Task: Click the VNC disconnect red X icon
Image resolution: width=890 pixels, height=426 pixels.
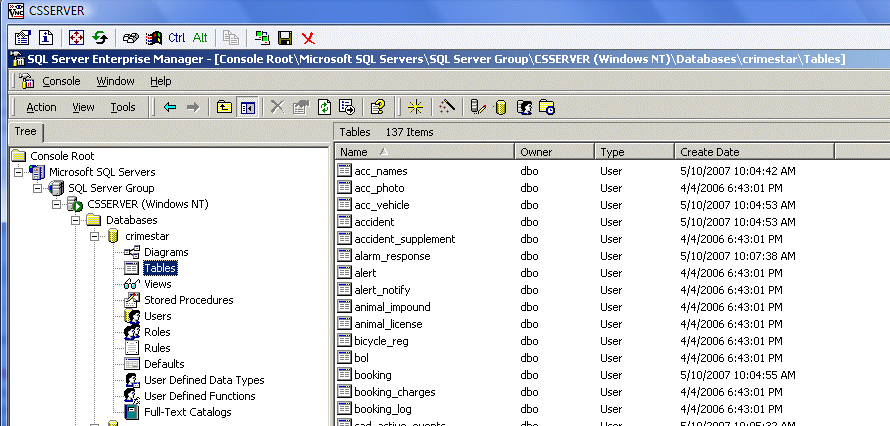Action: (x=308, y=38)
